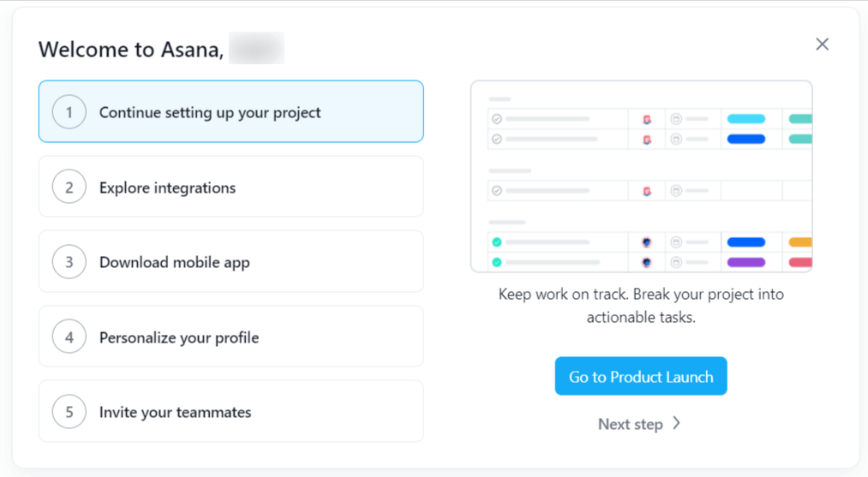Click the step 3 number circle

click(x=69, y=262)
